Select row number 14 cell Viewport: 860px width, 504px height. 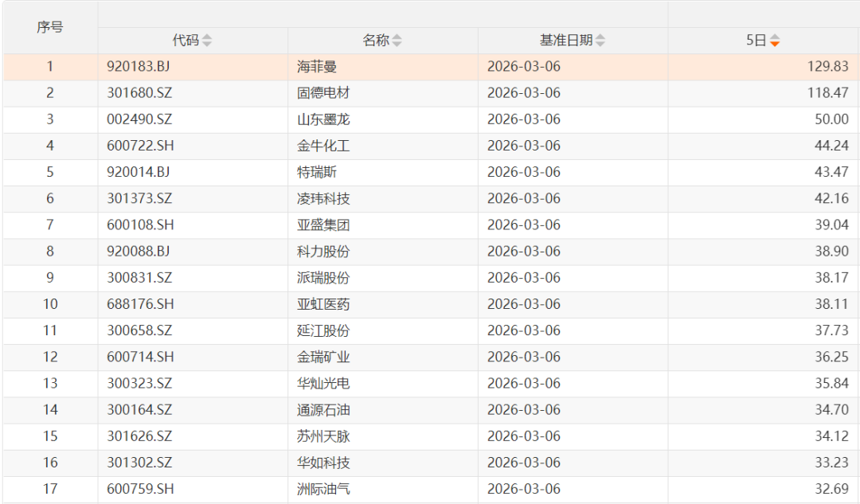(50, 410)
